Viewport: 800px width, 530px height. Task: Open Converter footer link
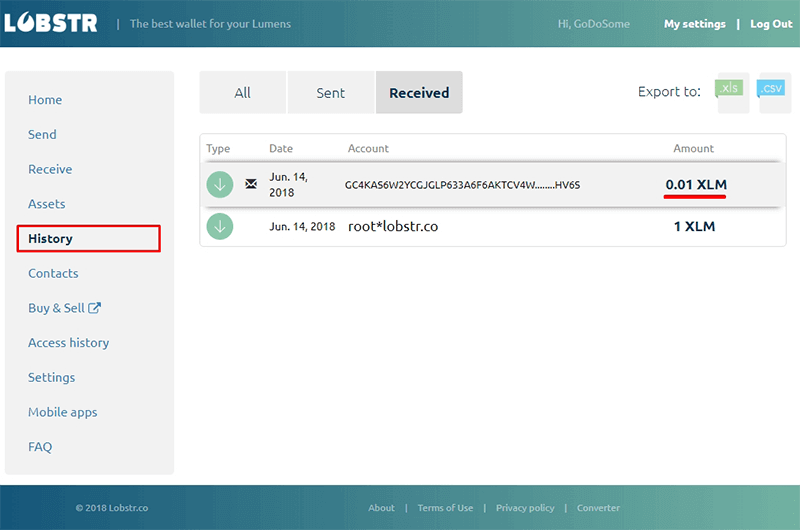[598, 508]
